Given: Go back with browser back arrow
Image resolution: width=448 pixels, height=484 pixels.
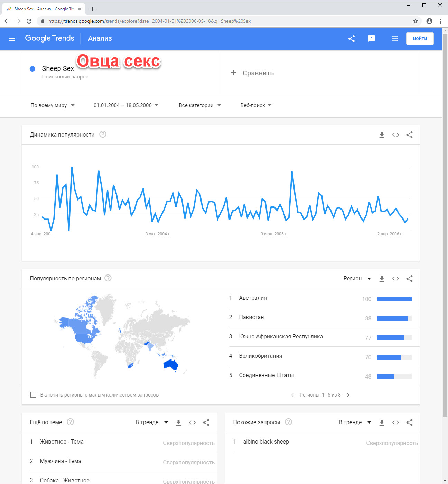Looking at the screenshot, I should tap(7, 21).
